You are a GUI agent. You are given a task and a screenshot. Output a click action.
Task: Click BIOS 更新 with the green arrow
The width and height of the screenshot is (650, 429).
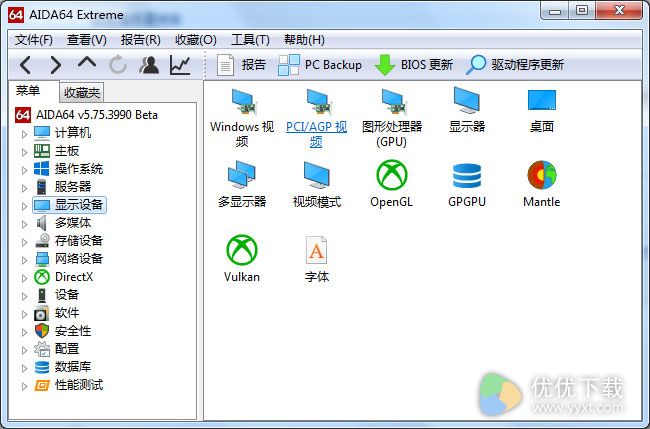click(413, 65)
